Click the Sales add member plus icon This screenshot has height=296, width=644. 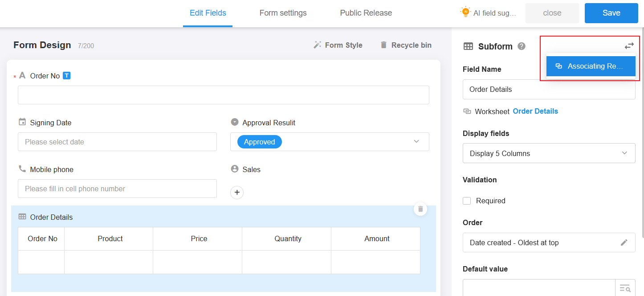pyautogui.click(x=237, y=192)
